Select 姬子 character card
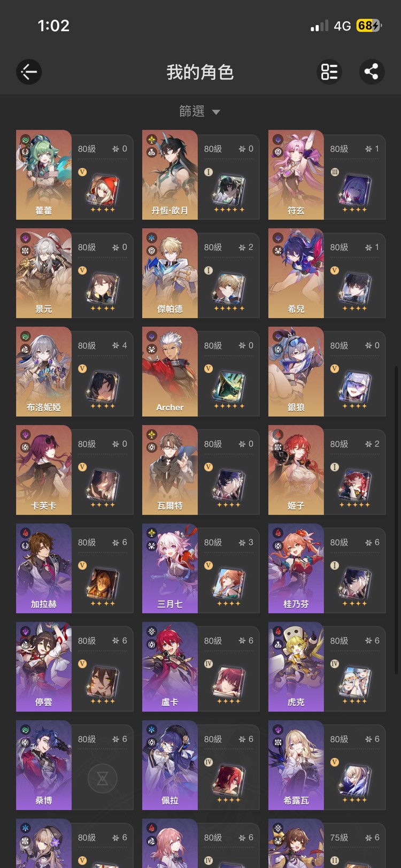 327,470
